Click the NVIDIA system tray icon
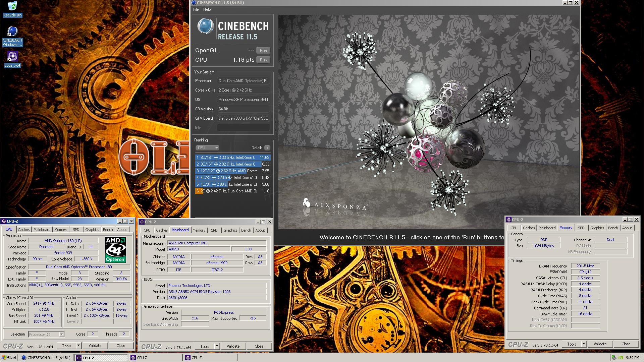644x362 pixels. [x=621, y=358]
